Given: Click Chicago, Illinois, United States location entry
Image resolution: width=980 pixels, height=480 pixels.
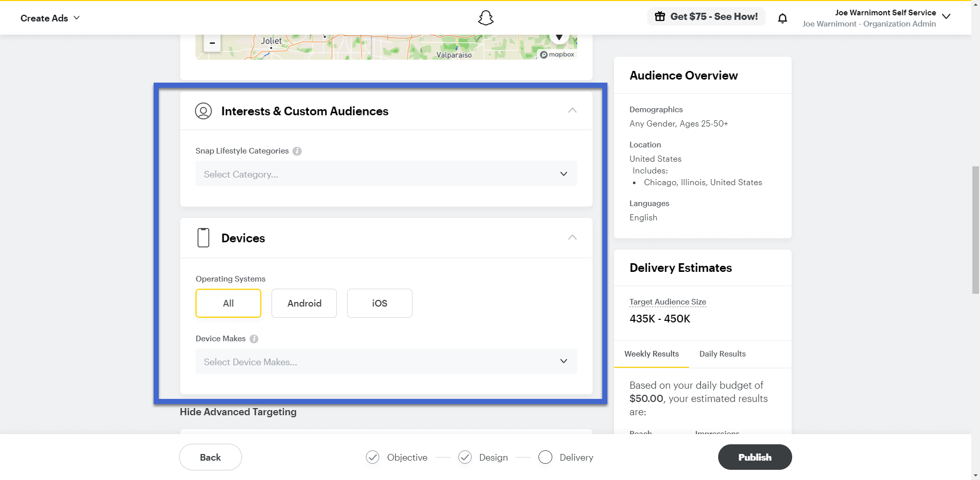Looking at the screenshot, I should [703, 183].
